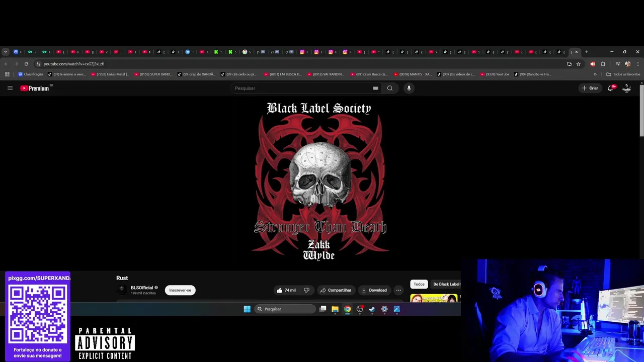
Task: Open the (8159) SUPER XAND... bookmark
Action: (x=153, y=74)
